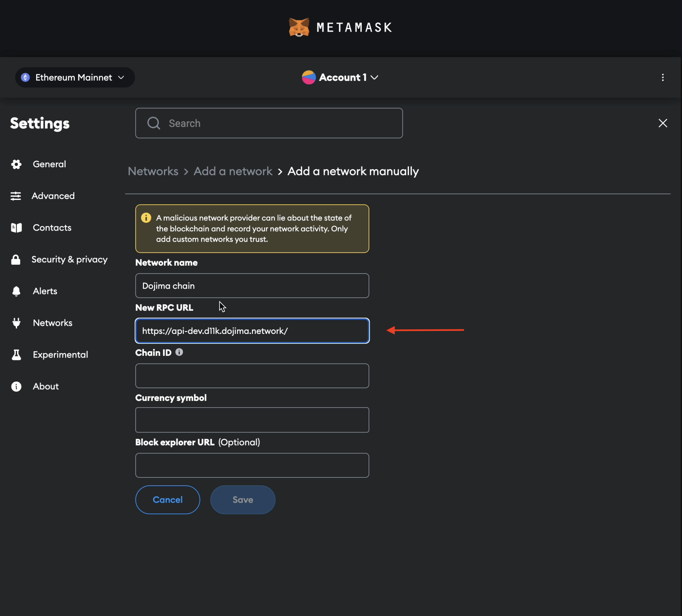The height and width of the screenshot is (616, 682).
Task: Open the Alerts settings tab
Action: pos(45,291)
